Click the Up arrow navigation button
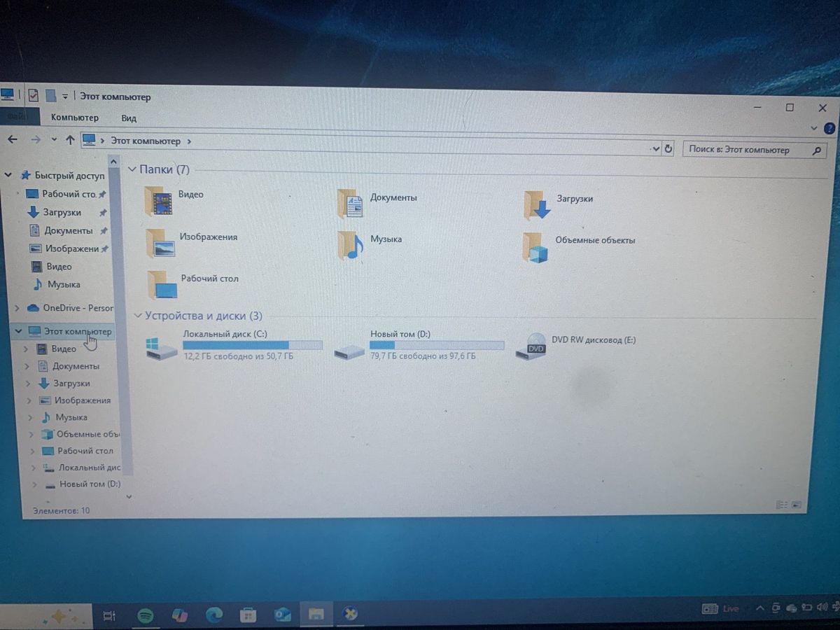Screen dimensions: 840x630 (70, 140)
